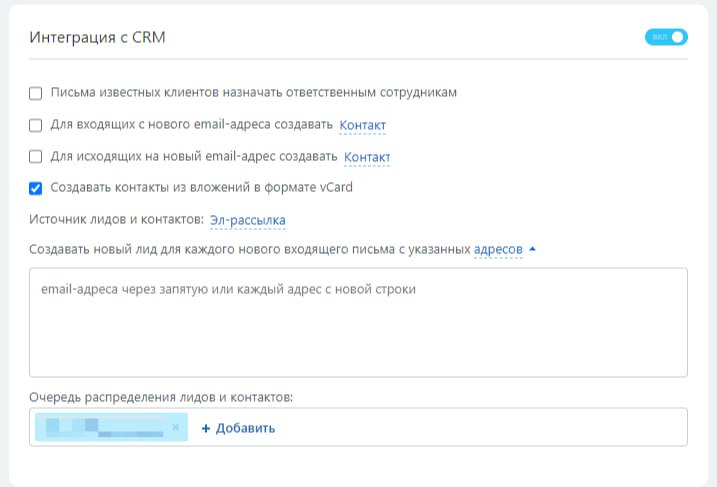This screenshot has width=717, height=487.
Task: Click the Интеграция с CRM heading
Action: (98, 38)
